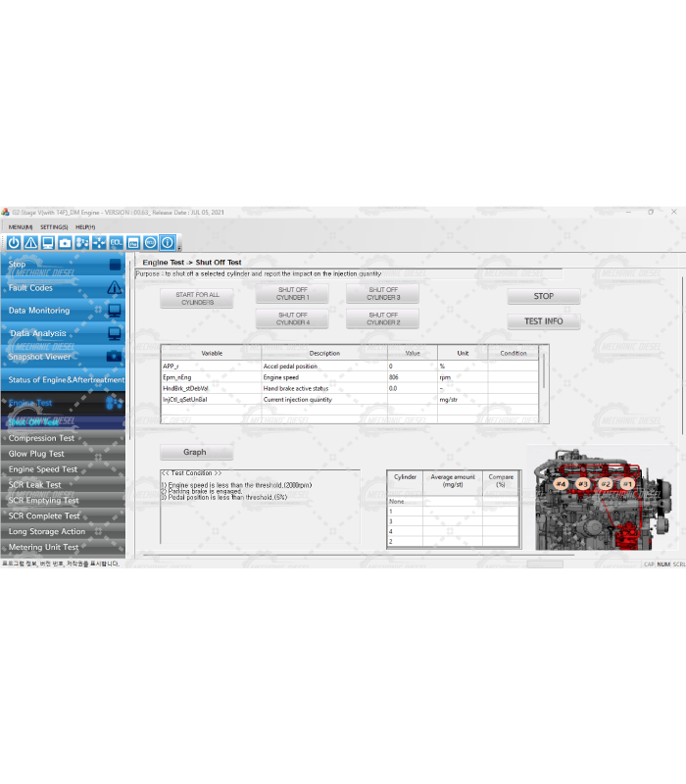
Task: Click cylinder #4 label on engine image
Action: pos(560,484)
